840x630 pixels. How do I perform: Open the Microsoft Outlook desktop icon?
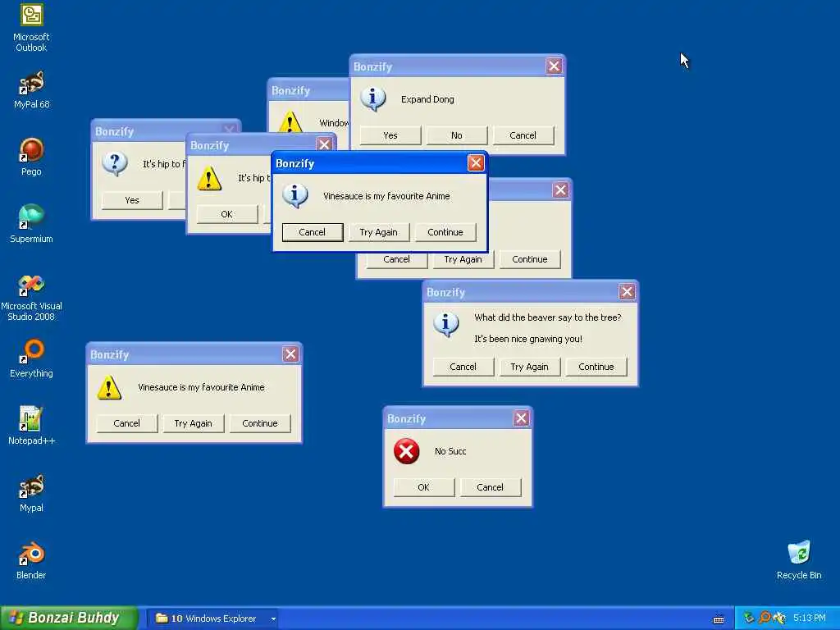click(31, 28)
